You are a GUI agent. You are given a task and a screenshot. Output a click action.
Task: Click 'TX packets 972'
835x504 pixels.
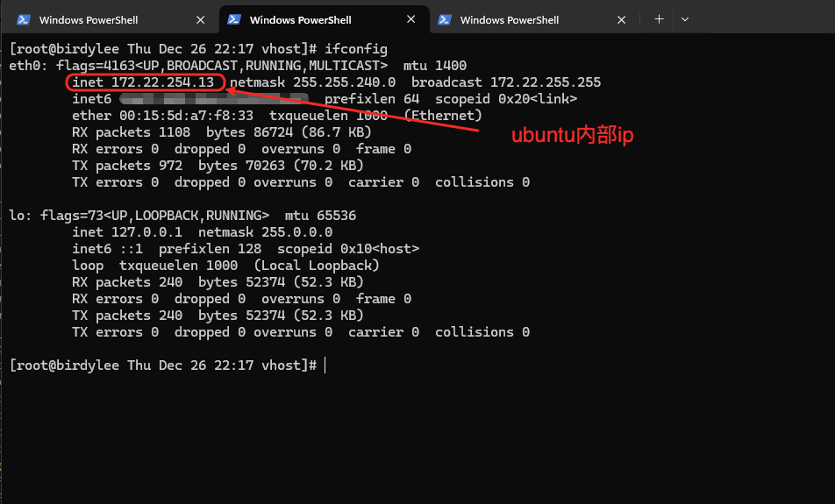point(127,166)
